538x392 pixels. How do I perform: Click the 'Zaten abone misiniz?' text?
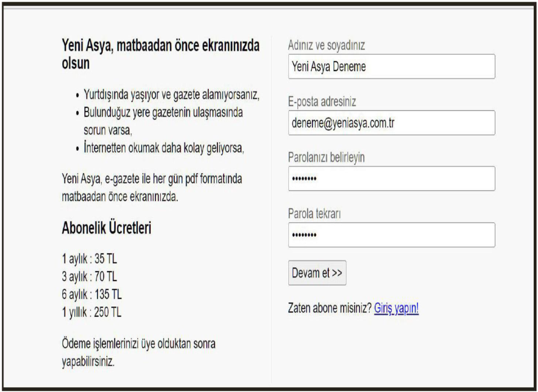tap(330, 308)
